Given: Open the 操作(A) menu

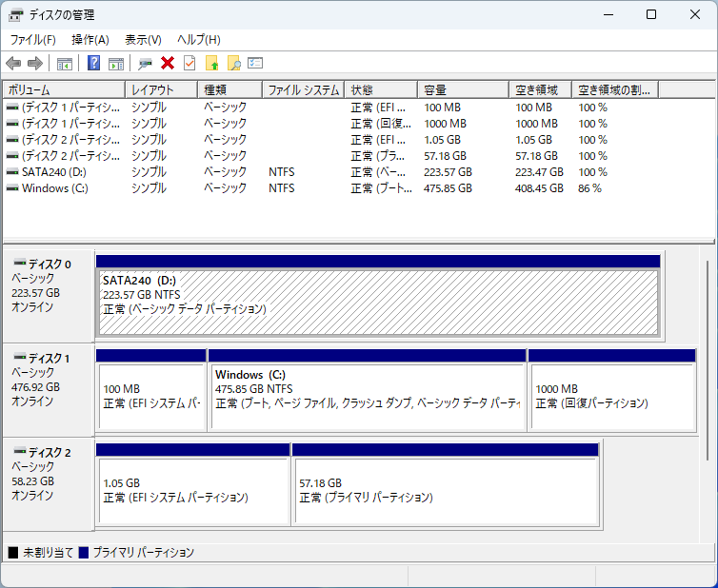Looking at the screenshot, I should [90, 40].
